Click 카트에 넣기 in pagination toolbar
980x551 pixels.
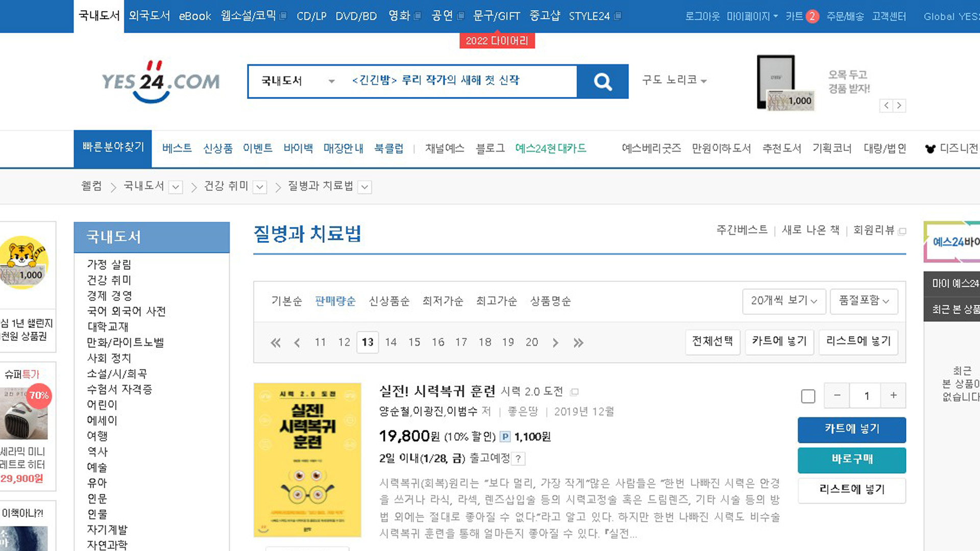tap(779, 341)
